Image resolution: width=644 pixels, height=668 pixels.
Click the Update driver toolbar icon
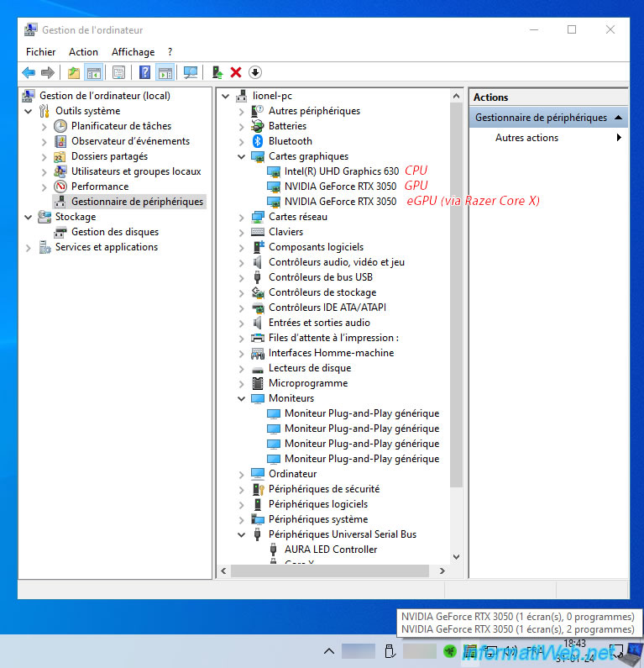coord(217,72)
